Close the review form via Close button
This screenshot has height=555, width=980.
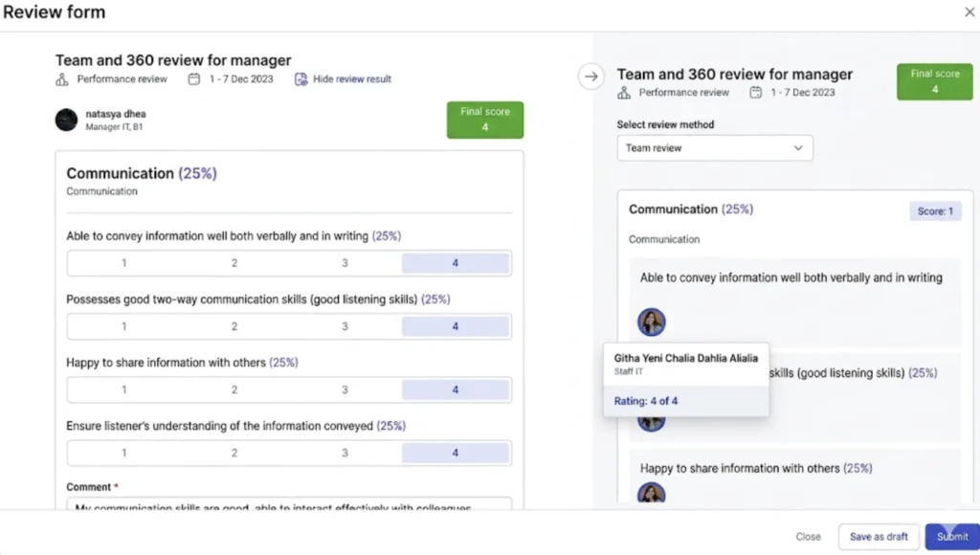pyautogui.click(x=808, y=537)
